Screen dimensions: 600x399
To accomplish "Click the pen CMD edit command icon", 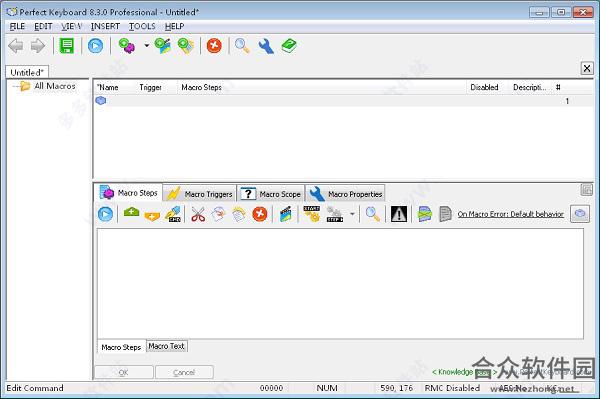I will pyautogui.click(x=173, y=214).
